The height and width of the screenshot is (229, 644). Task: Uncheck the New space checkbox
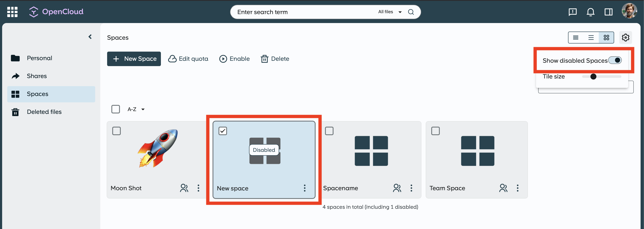coord(223,131)
